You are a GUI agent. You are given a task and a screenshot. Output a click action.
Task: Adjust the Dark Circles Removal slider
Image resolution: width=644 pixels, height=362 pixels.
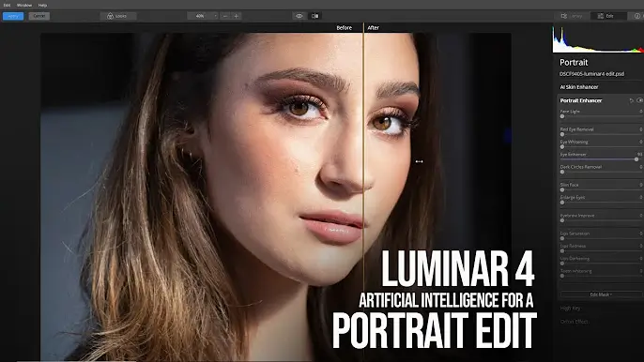click(x=602, y=172)
